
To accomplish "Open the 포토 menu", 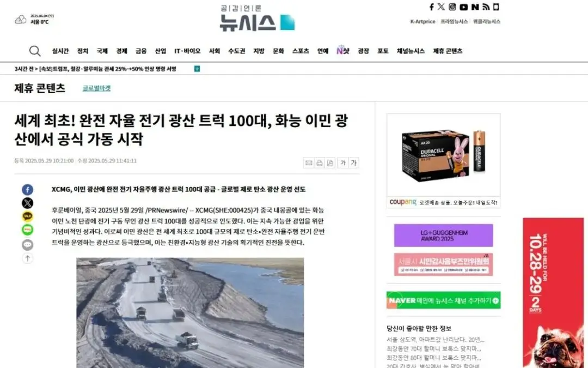I will (x=383, y=51).
